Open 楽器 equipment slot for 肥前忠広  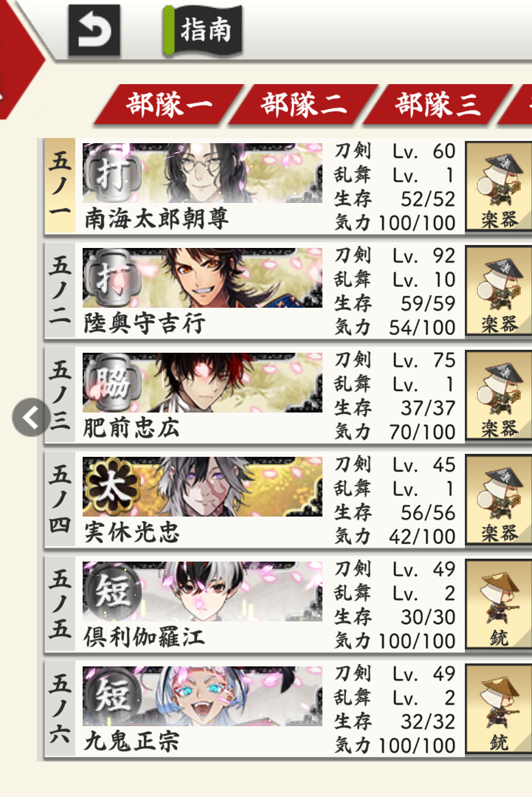click(x=499, y=396)
